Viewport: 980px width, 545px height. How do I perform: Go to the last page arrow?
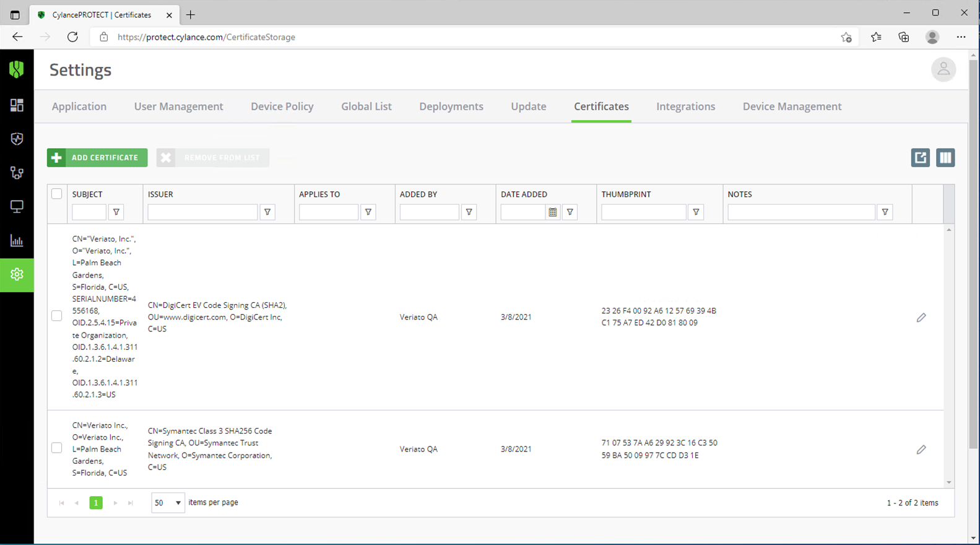click(131, 503)
